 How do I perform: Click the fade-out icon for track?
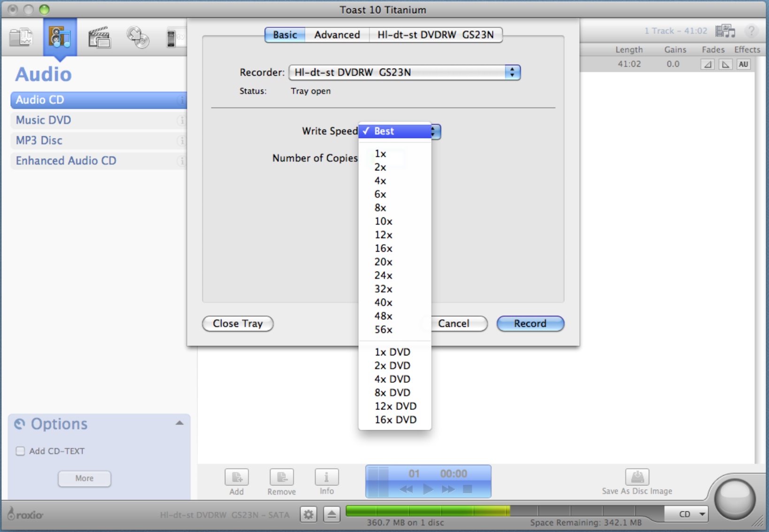[x=725, y=64]
